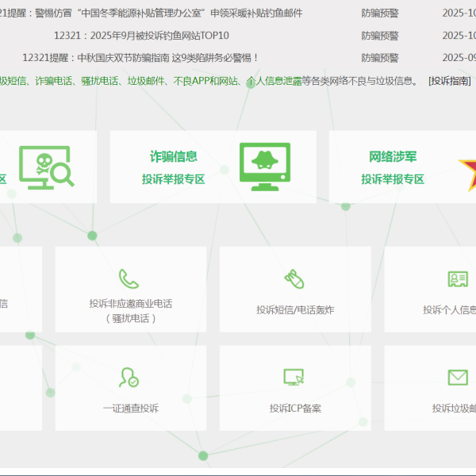This screenshot has height=476, width=476.
Task: Select 投诉ICP备案 label
Action: coord(295,408)
